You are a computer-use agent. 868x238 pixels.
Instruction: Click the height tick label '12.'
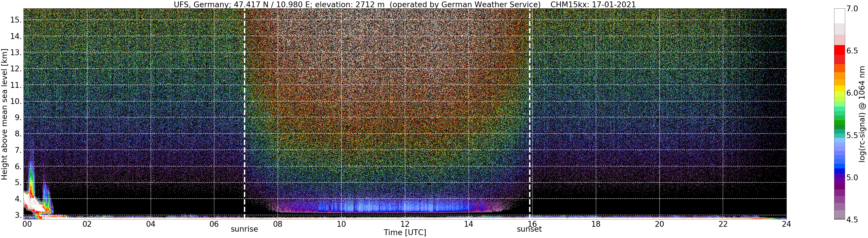point(16,69)
